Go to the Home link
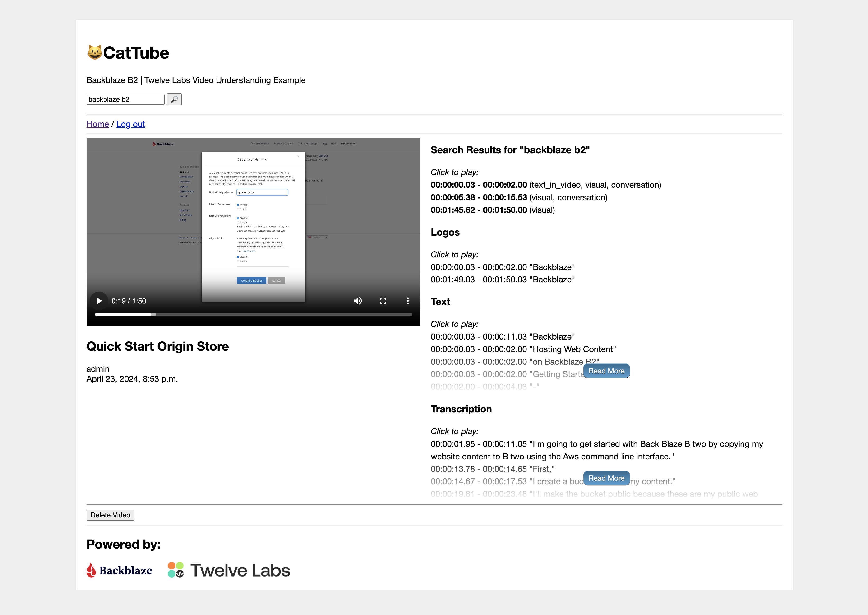 click(x=97, y=124)
